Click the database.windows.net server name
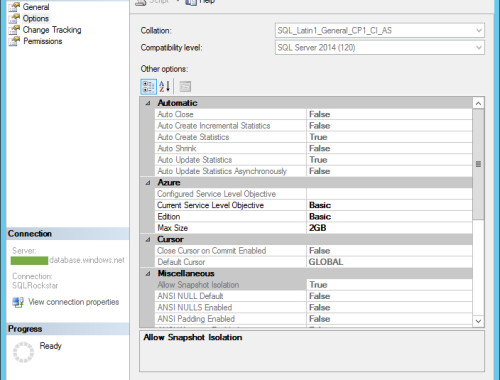500x380 pixels. 87,260
